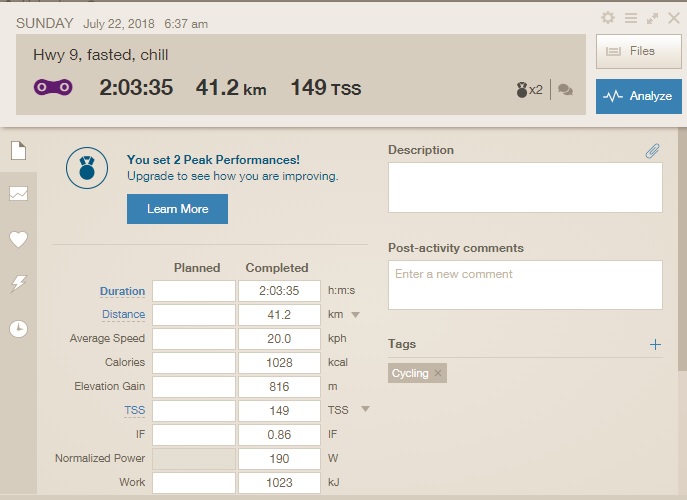Switch to the summary page tab
687x500 pixels.
pos(18,151)
